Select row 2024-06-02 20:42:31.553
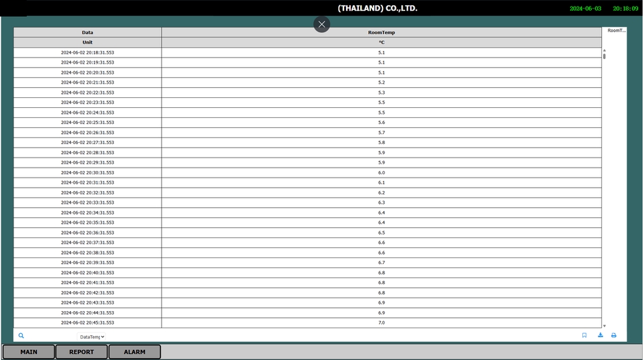The height and width of the screenshot is (360, 644). tap(308, 293)
